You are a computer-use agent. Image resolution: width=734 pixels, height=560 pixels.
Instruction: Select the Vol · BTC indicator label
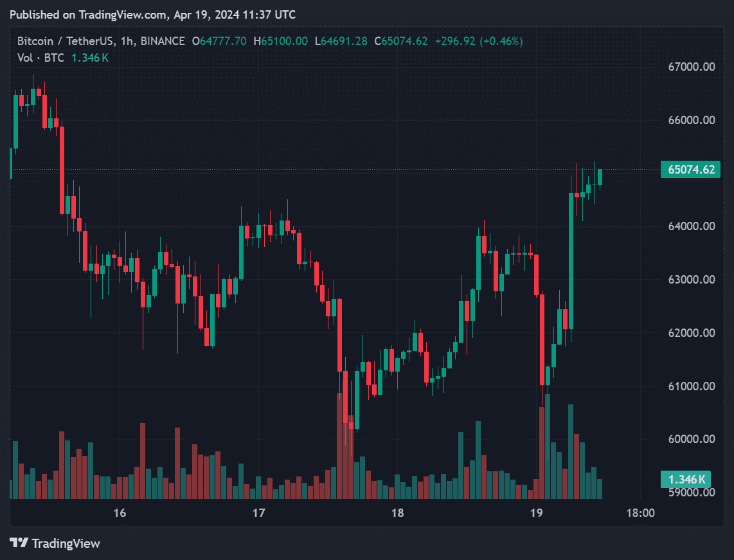pyautogui.click(x=40, y=58)
